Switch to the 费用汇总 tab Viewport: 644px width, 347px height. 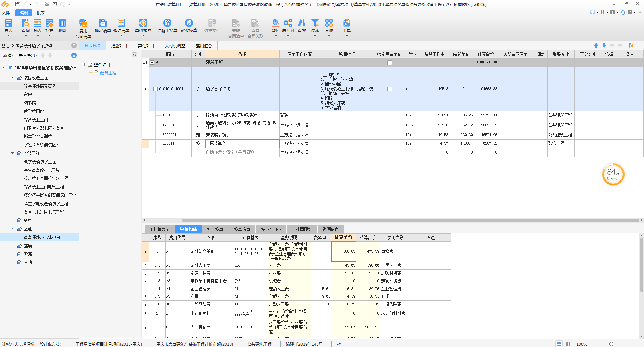(x=204, y=46)
